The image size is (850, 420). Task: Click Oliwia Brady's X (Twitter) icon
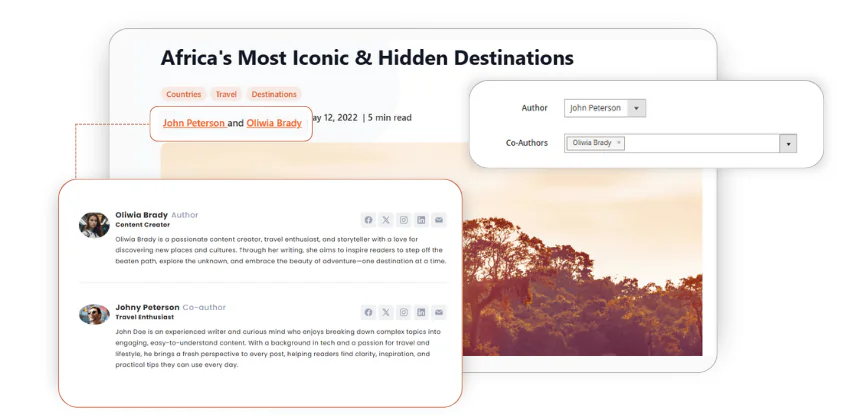pos(386,220)
